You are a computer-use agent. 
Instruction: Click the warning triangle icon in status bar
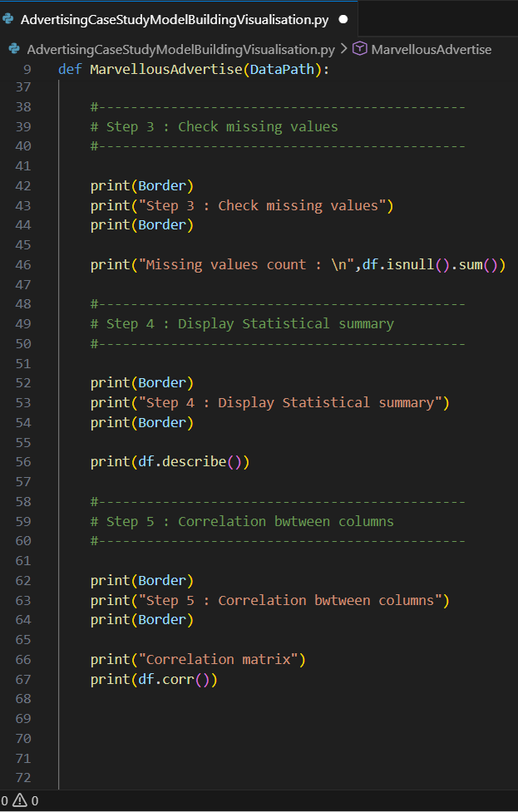click(20, 800)
